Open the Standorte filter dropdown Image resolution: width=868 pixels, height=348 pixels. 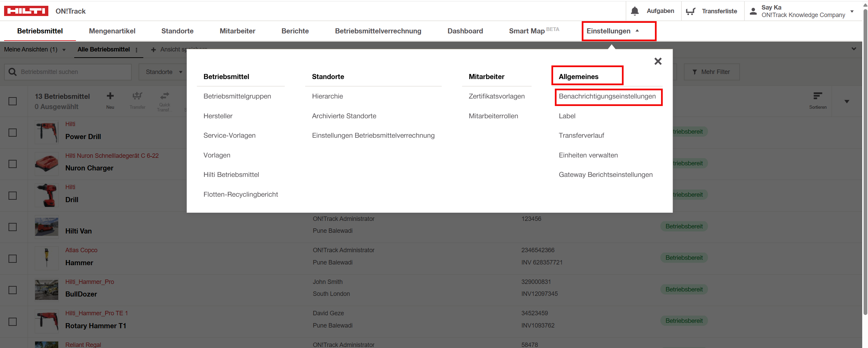click(164, 72)
